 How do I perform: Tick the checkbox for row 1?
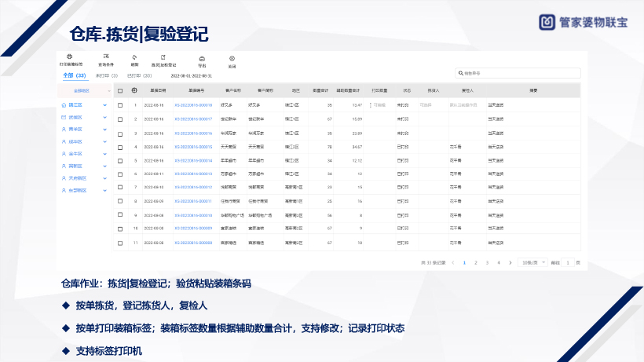point(120,104)
